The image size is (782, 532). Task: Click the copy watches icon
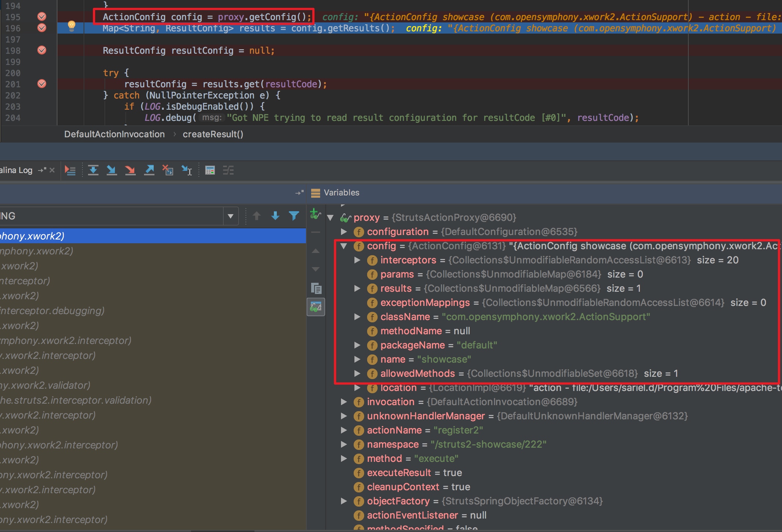(x=316, y=288)
